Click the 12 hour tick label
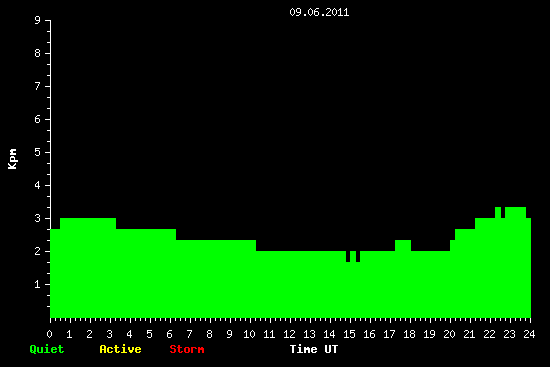Screen dimensions: 550x367 point(289,334)
